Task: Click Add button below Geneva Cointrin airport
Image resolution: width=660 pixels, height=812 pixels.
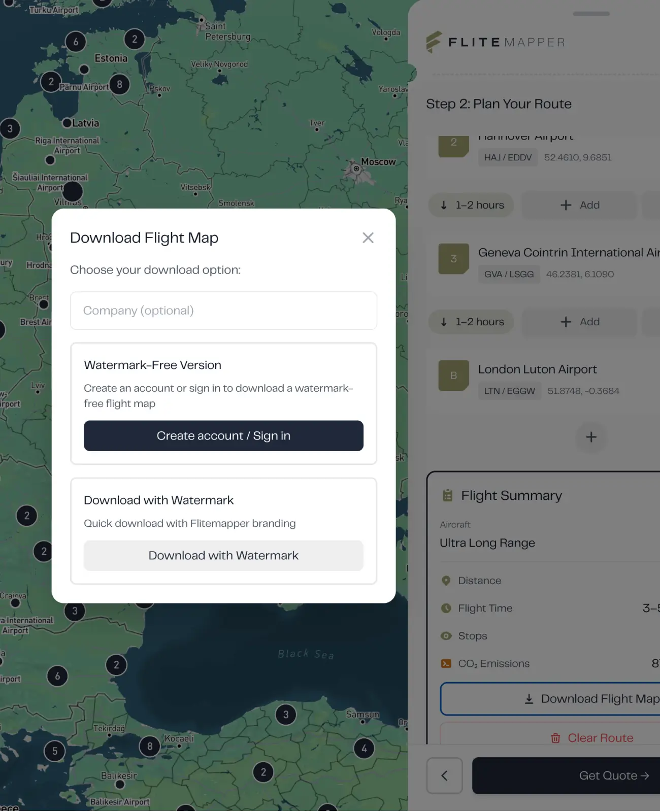Action: tap(579, 322)
